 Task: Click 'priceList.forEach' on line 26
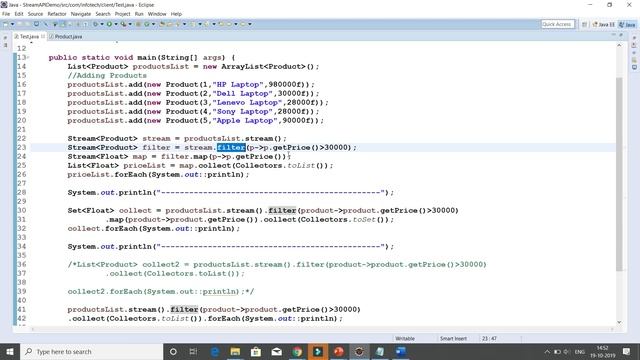[107, 174]
